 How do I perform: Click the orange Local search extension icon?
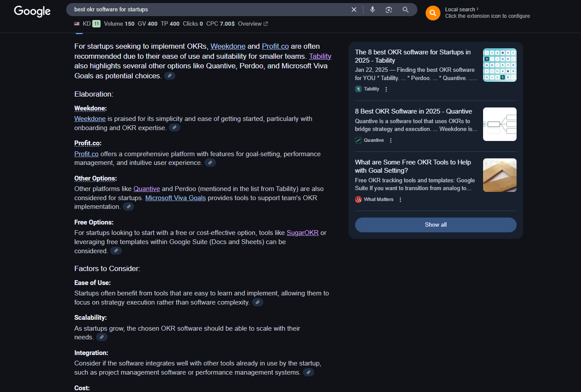[433, 13]
